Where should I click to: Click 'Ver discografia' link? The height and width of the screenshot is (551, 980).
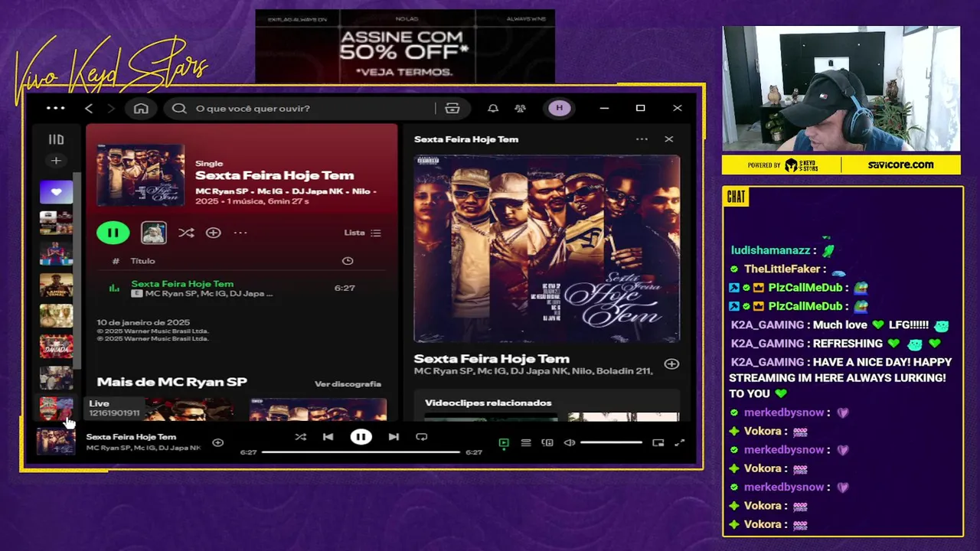(x=348, y=384)
